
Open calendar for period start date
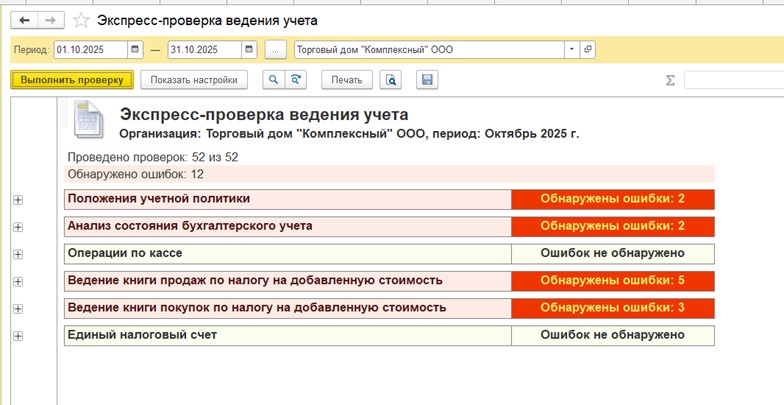135,49
